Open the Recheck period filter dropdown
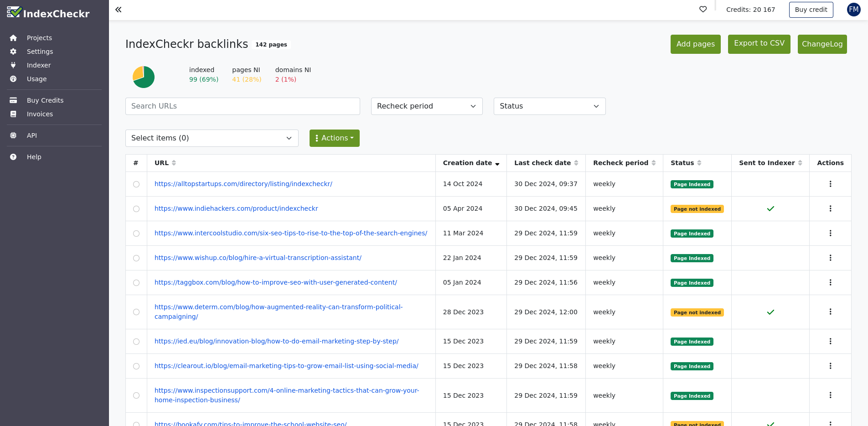The width and height of the screenshot is (868, 426). tap(426, 106)
